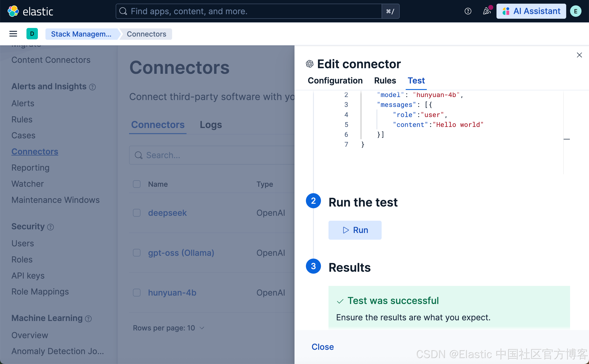589x364 pixels.
Task: Open the newsfeed celebration icon
Action: (x=487, y=11)
